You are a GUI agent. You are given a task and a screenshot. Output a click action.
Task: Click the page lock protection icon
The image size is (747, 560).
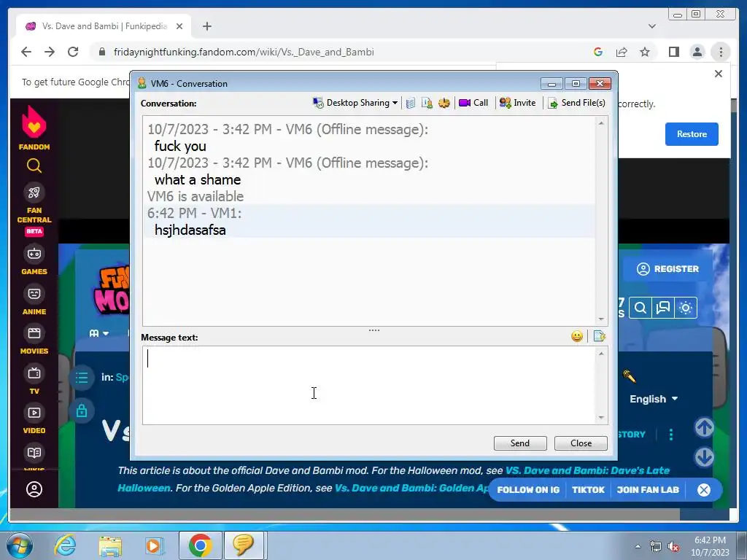pos(82,411)
